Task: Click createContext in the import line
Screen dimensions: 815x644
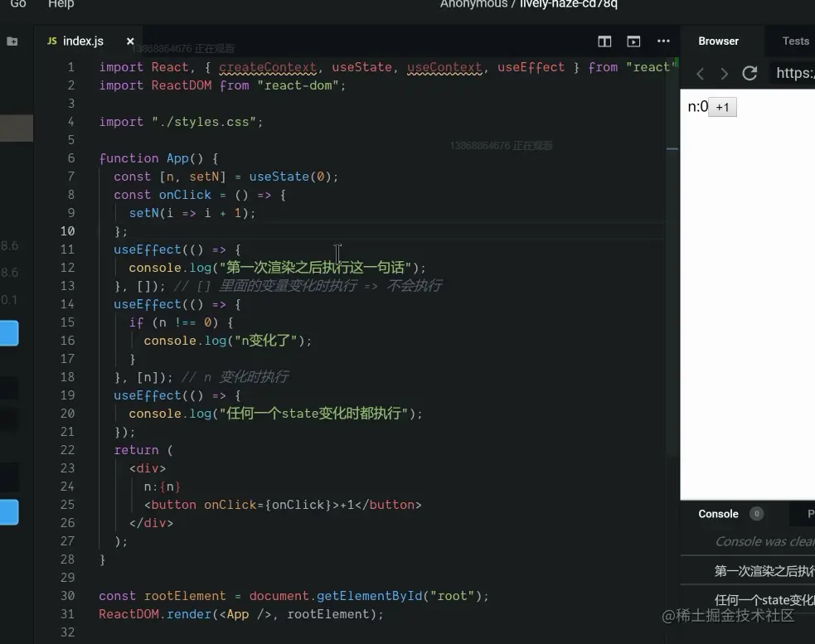Action: click(x=268, y=68)
